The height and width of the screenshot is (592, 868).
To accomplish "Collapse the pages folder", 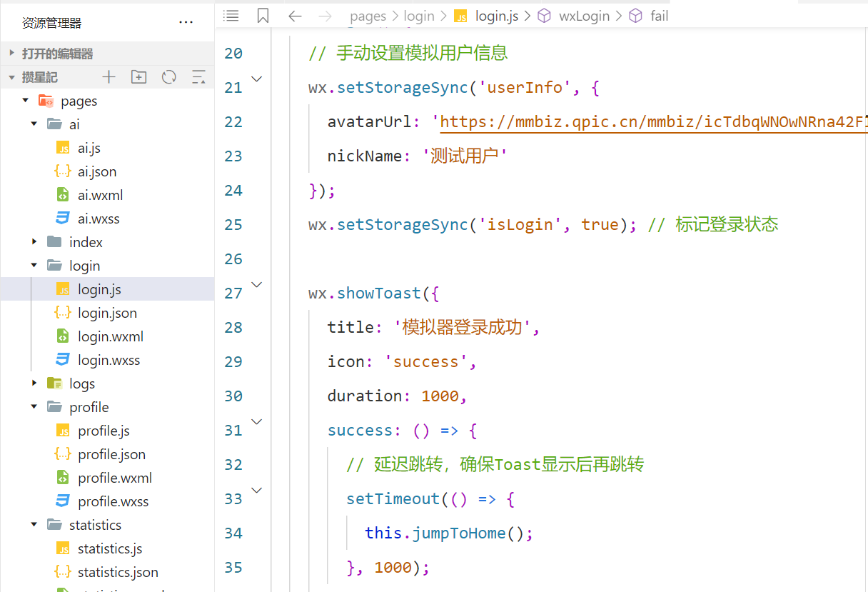I will point(26,101).
